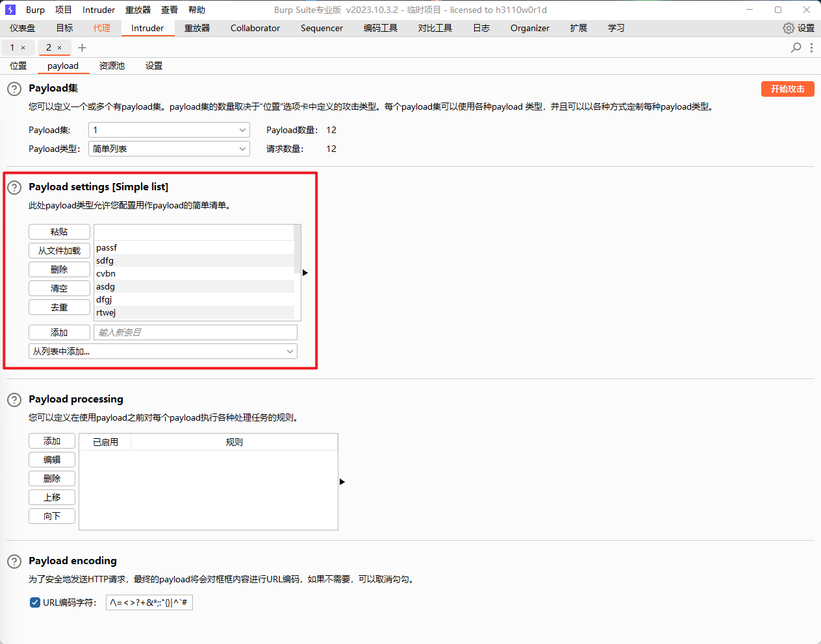Switch to the 重放器 main tab
Image resolution: width=821 pixels, height=644 pixels.
coord(197,28)
